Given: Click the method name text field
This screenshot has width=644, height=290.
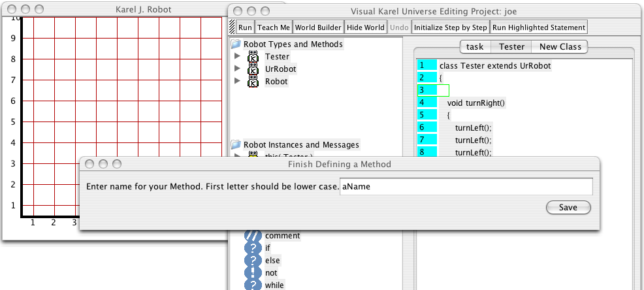Looking at the screenshot, I should [466, 187].
